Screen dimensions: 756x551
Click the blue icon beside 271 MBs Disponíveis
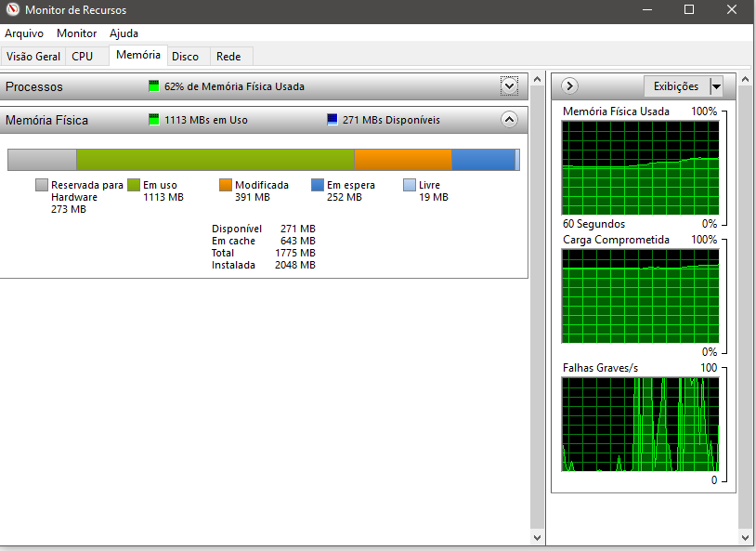[332, 120]
